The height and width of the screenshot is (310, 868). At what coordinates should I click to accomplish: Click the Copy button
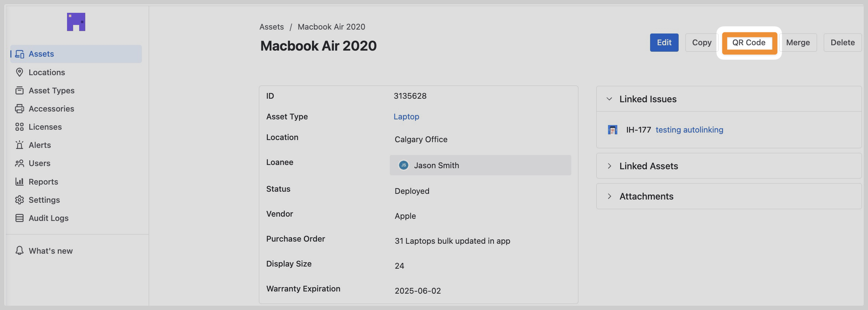coord(701,42)
